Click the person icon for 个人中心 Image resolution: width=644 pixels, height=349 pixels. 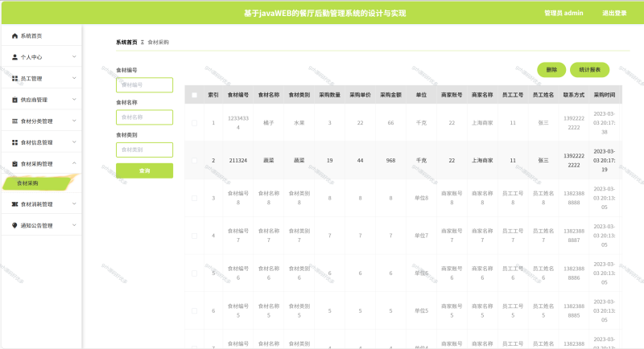[14, 57]
